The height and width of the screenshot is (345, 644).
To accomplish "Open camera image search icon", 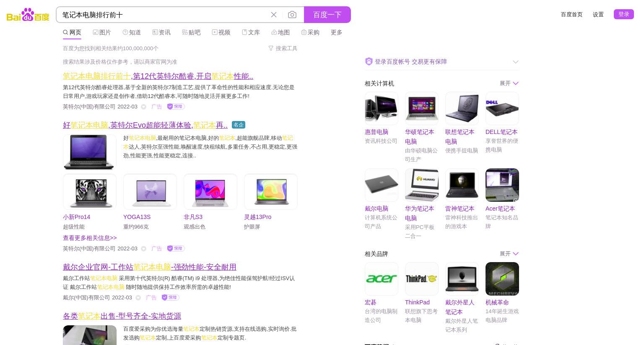I will [x=292, y=15].
